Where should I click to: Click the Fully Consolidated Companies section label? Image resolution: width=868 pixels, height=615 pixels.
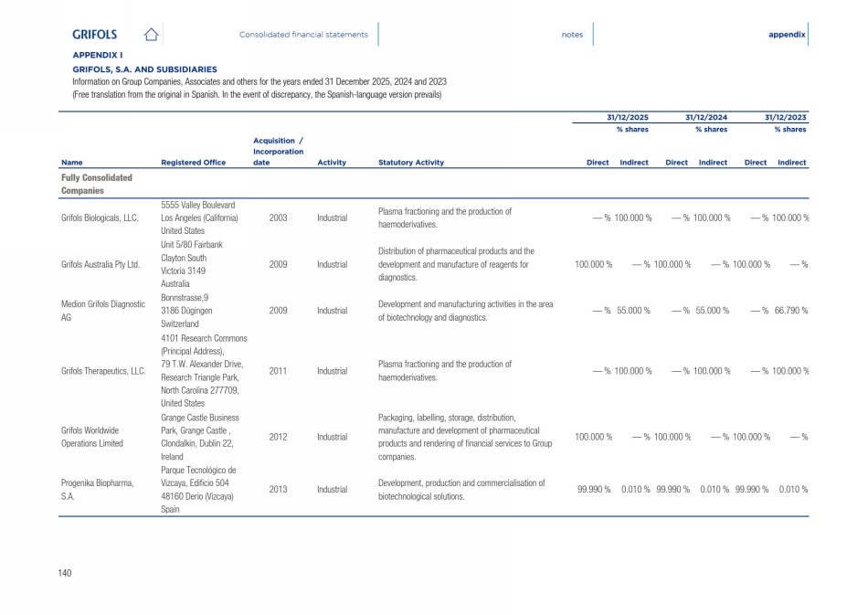pyautogui.click(x=97, y=185)
